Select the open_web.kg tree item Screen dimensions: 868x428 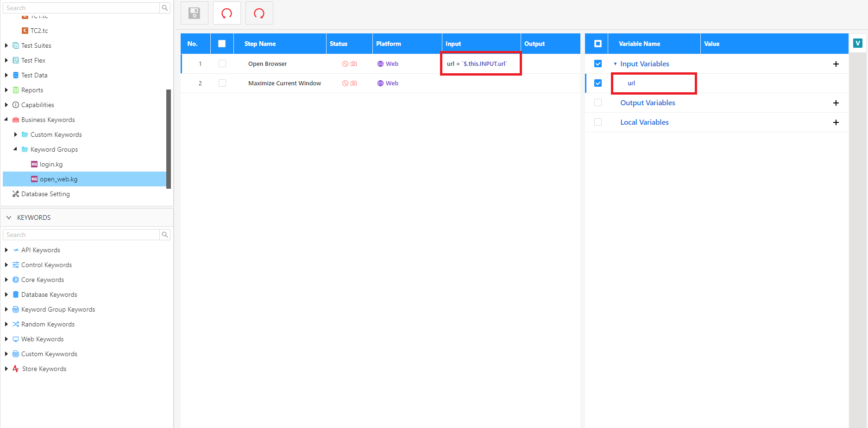(x=84, y=179)
